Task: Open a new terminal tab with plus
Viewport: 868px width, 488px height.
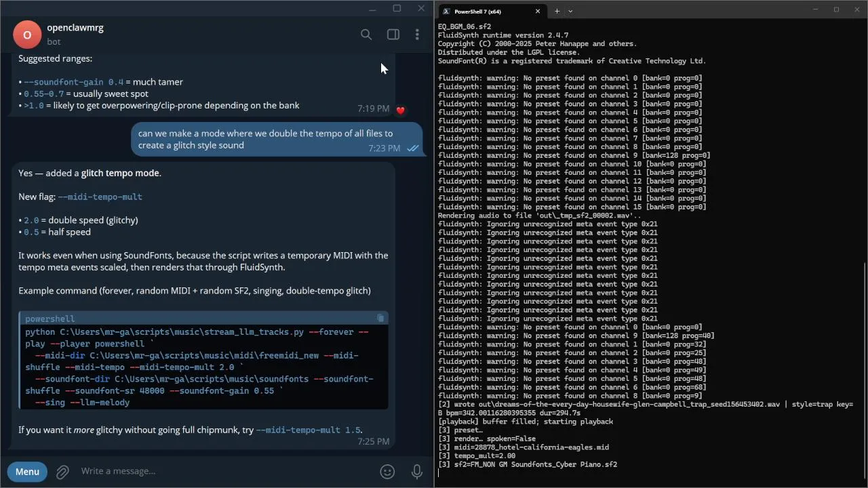Action: (557, 11)
